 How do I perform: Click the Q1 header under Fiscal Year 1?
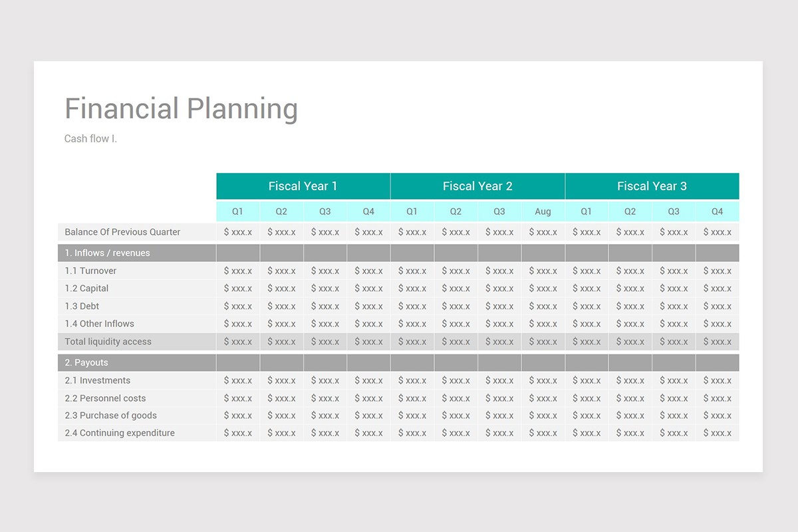[x=237, y=211]
